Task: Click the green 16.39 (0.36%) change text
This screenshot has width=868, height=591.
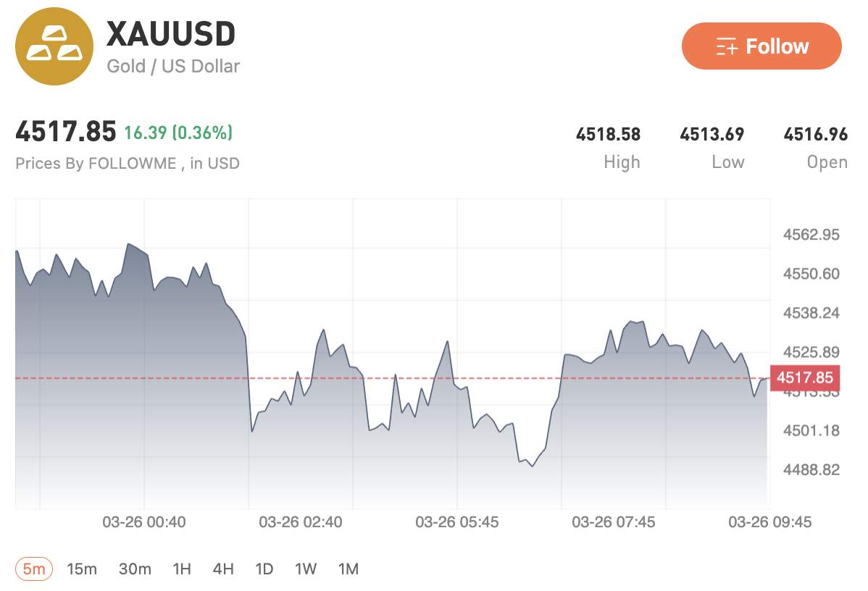Action: click(178, 133)
